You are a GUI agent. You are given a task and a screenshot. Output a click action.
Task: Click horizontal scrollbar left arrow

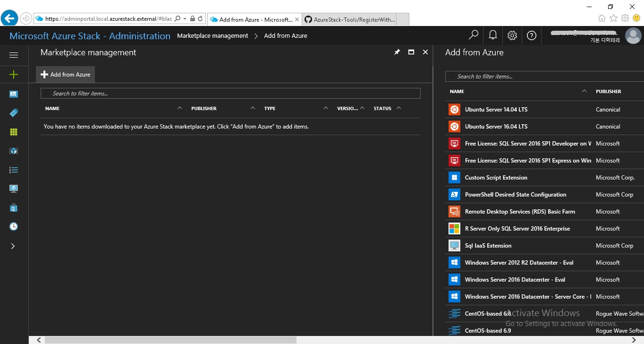coord(39,340)
